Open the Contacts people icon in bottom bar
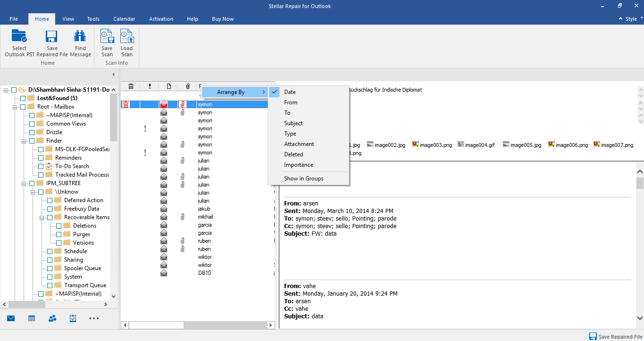The image size is (644, 341). (x=52, y=318)
